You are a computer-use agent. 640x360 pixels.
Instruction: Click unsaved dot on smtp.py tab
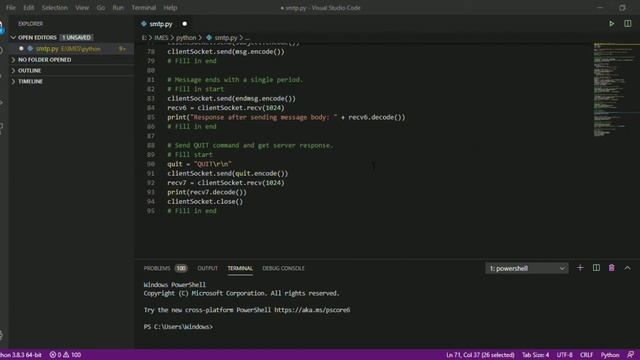[x=184, y=24]
